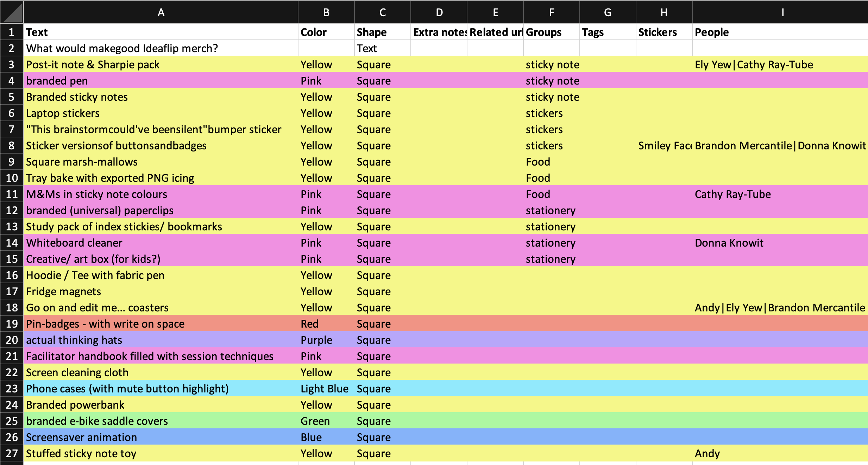Select column H header

click(664, 12)
